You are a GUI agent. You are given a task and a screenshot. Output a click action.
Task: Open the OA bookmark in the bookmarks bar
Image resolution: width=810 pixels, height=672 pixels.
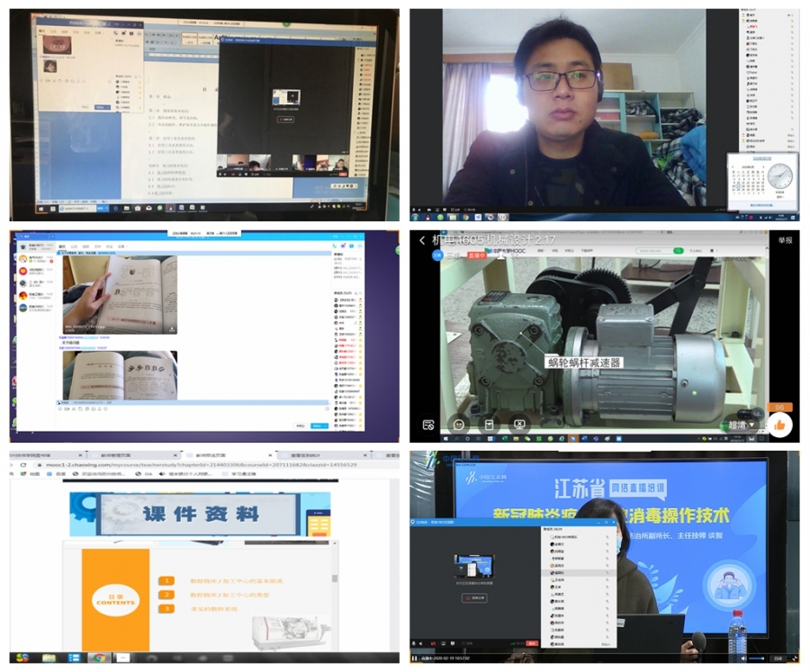click(x=148, y=473)
